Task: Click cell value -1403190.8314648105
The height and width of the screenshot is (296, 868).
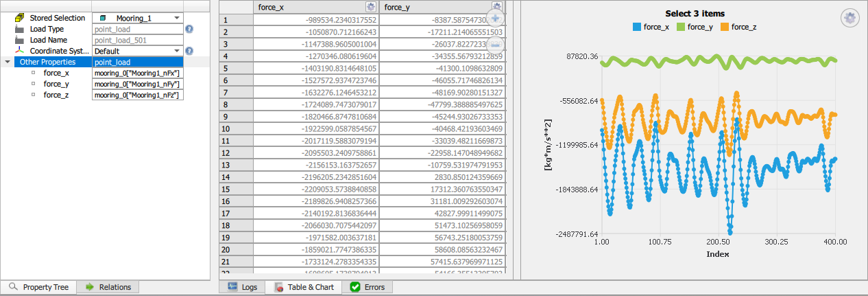Action: 315,68
